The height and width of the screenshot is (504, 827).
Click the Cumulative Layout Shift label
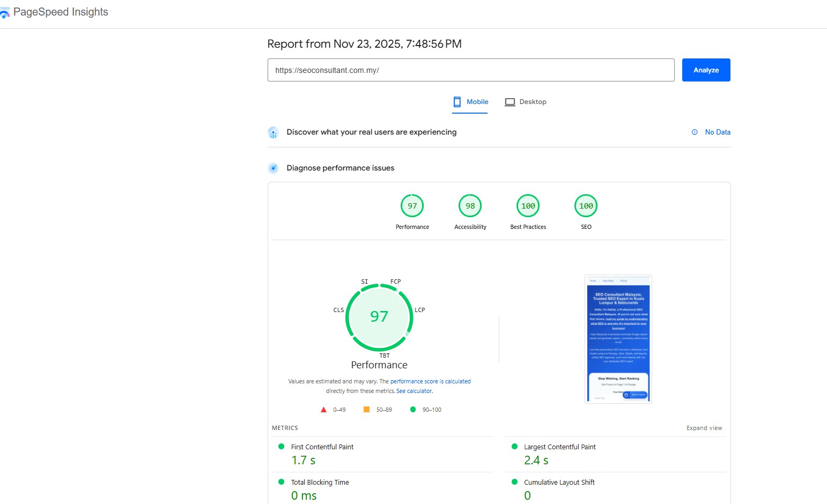point(559,482)
